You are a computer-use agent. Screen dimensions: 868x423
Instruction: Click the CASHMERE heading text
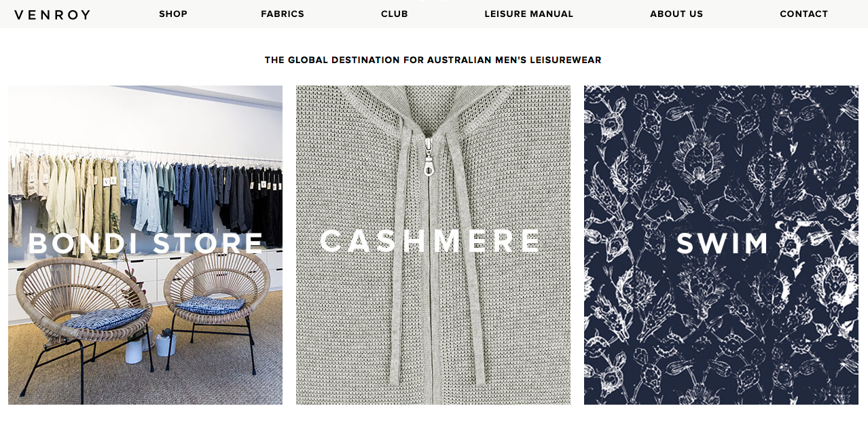431,241
